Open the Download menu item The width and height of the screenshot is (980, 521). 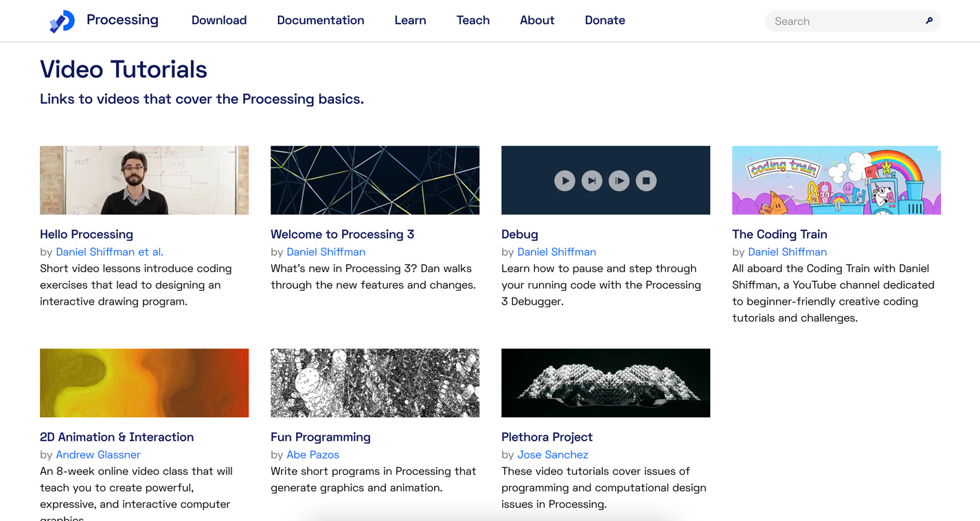tap(219, 21)
